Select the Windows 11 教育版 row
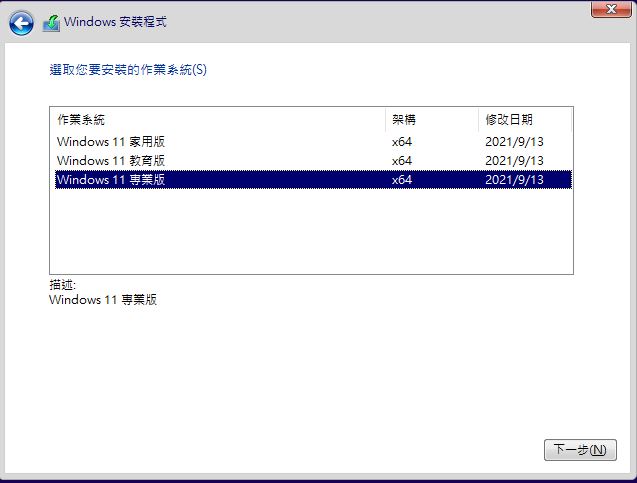The height and width of the screenshot is (483, 637). (x=313, y=161)
